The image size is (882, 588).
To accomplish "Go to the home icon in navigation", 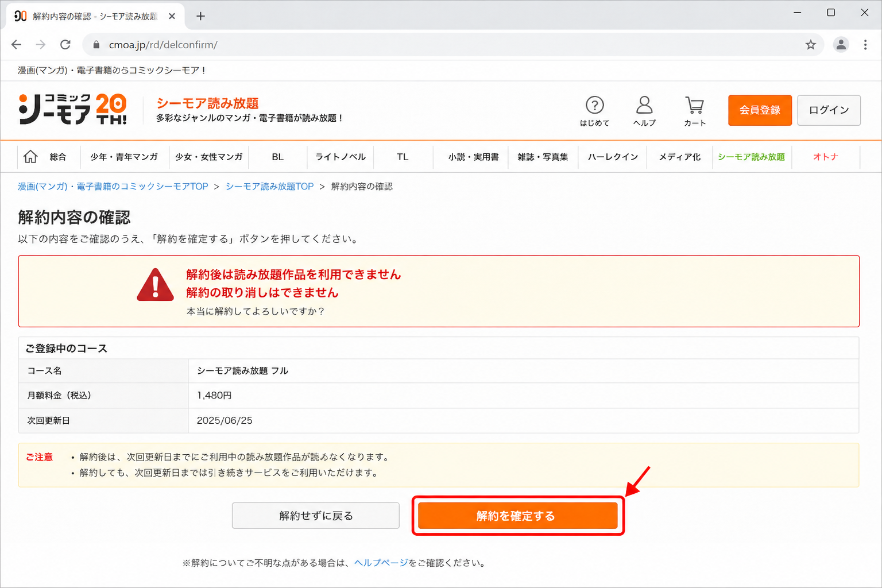I will click(x=30, y=157).
